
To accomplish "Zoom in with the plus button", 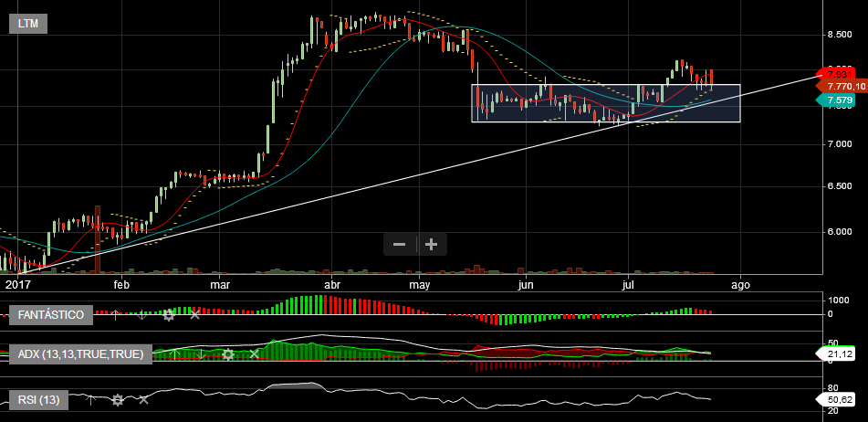I will 431,244.
